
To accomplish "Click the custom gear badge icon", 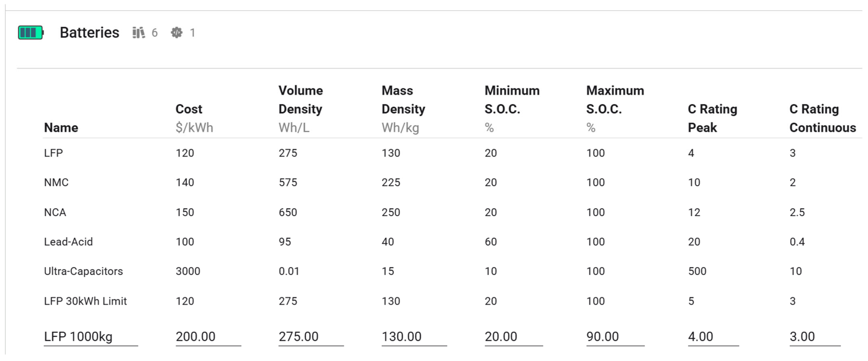I will click(177, 33).
